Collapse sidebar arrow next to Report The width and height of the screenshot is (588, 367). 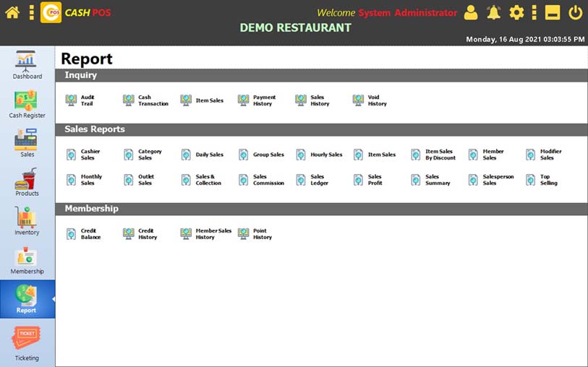tap(53, 299)
